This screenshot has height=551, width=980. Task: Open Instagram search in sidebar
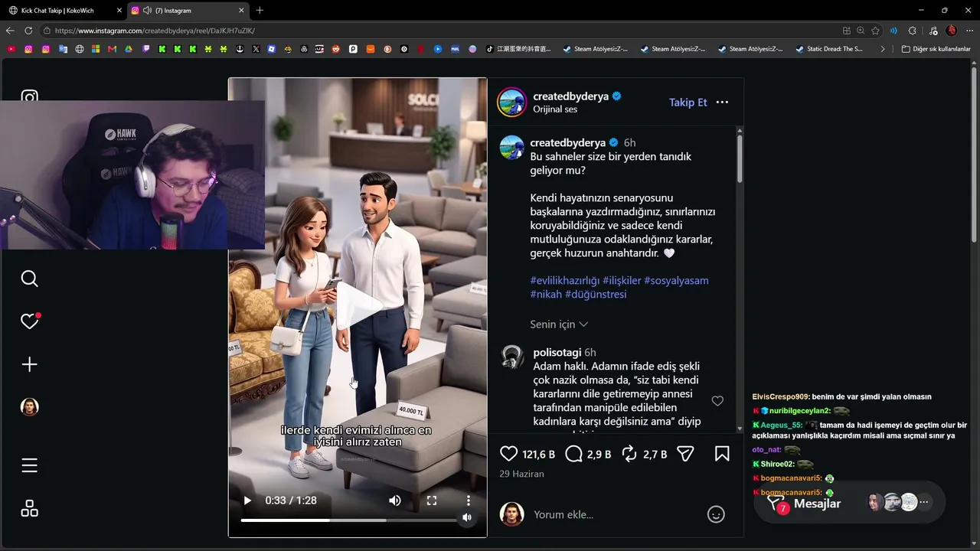pos(29,279)
